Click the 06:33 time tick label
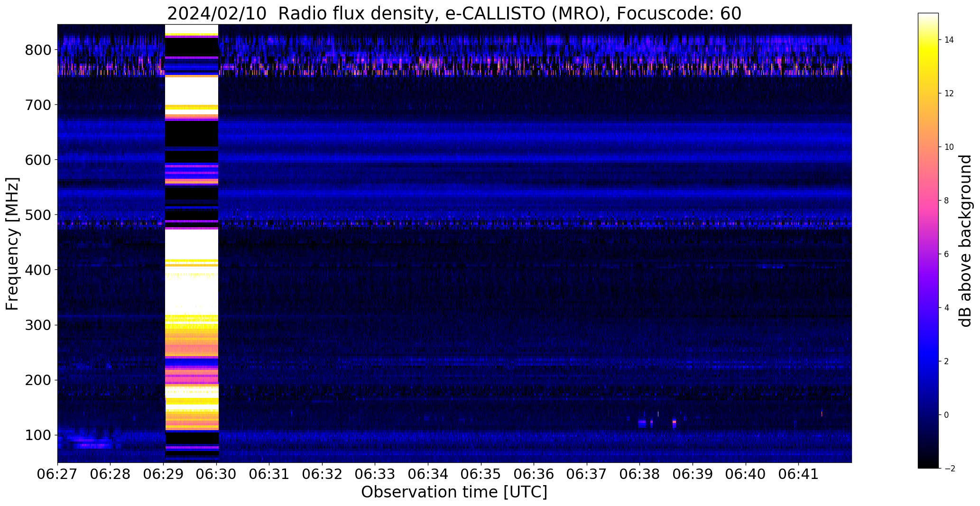Viewport: 980px width, 506px height. click(375, 474)
